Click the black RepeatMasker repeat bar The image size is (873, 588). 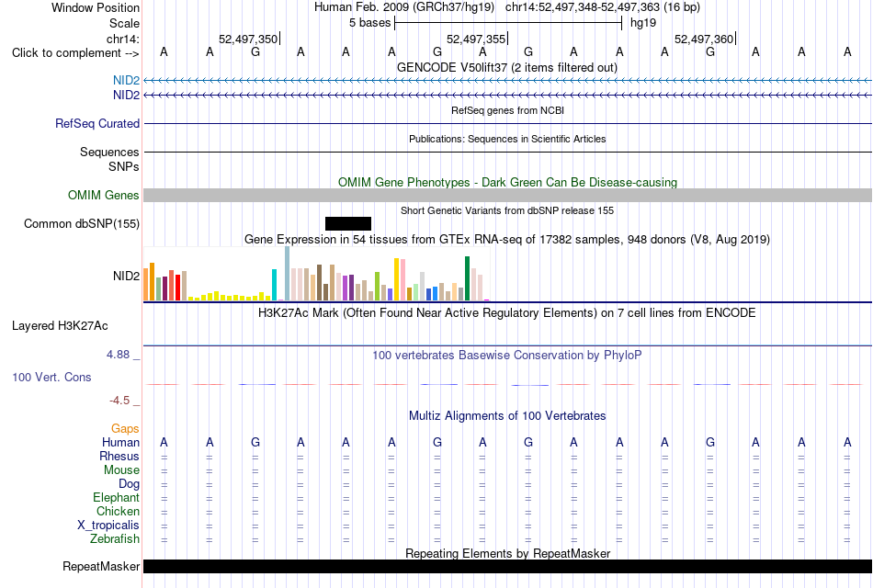508,566
